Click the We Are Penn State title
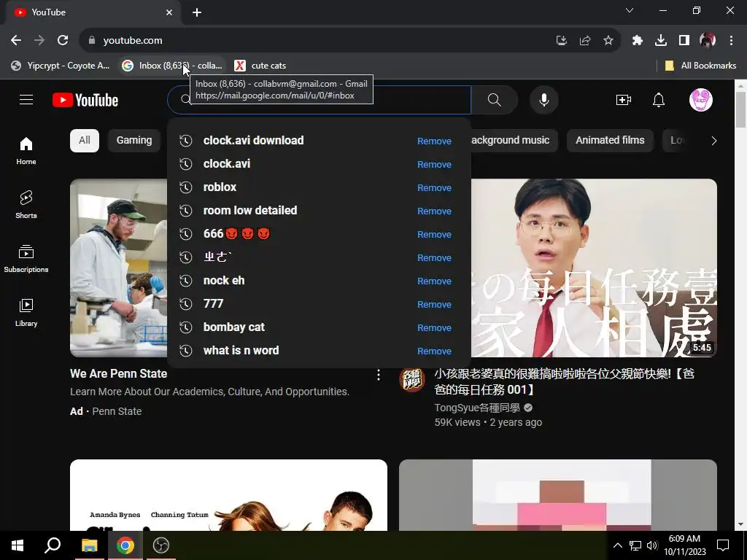The image size is (747, 560). click(x=119, y=374)
